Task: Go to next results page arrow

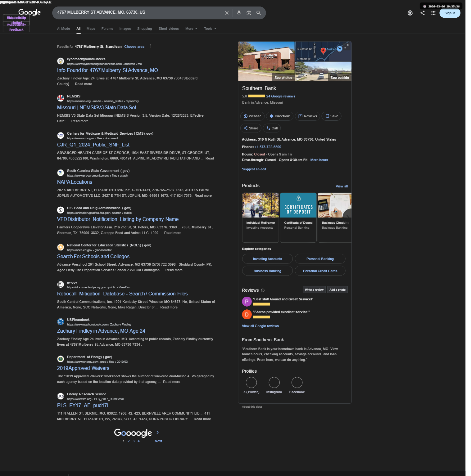Action: point(158,433)
